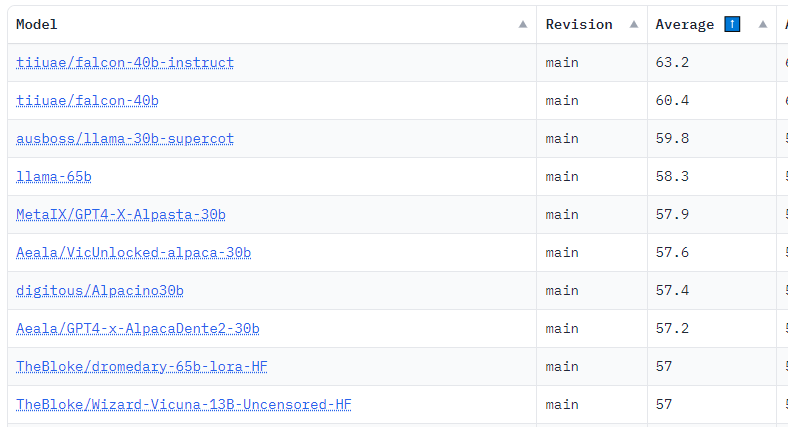Open MetaIX/GPT4-X-Alpasta-30b link

(x=121, y=215)
